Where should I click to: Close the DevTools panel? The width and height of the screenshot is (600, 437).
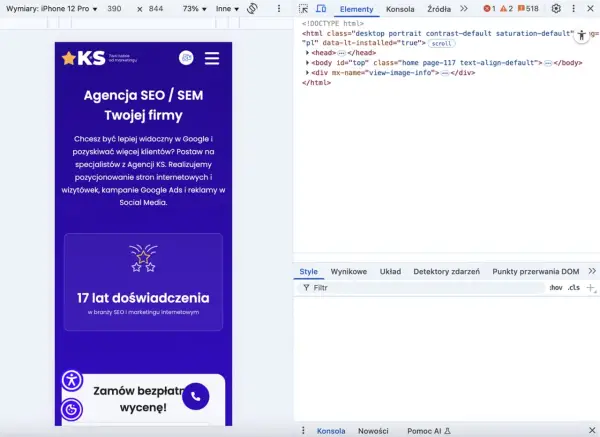(x=590, y=8)
